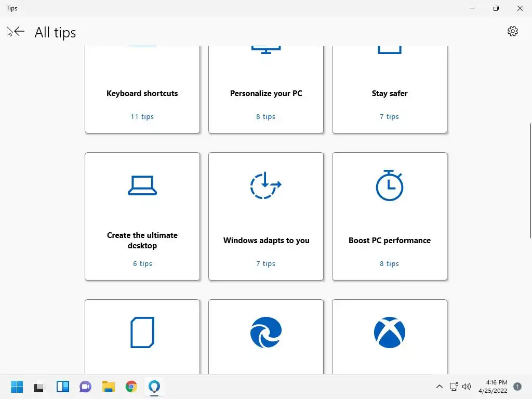Restore down the Tips window

point(496,8)
